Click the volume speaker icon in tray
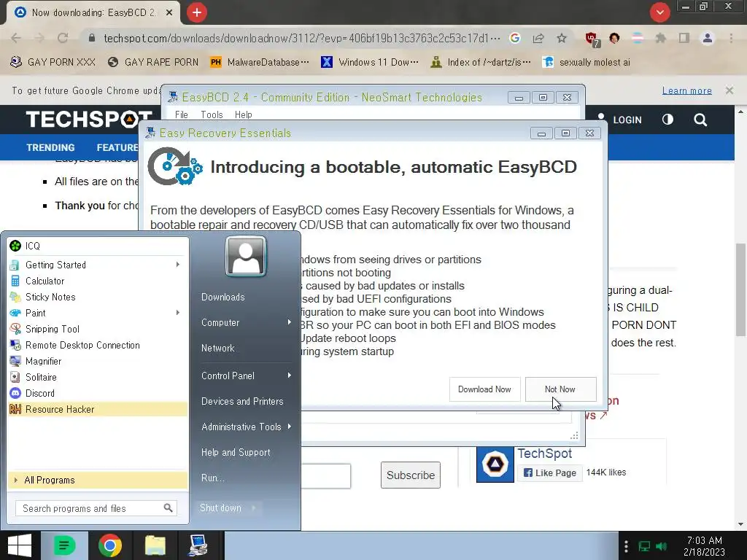The height and width of the screenshot is (560, 747). tap(661, 546)
